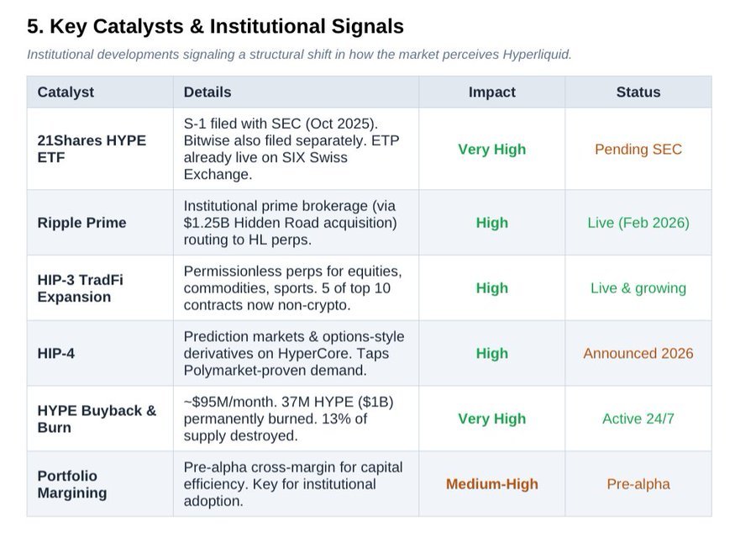Screen dimensions: 756x548
Task: Click the "Portfolio Margining" catalyst cell
Action: pyautogui.click(x=72, y=484)
